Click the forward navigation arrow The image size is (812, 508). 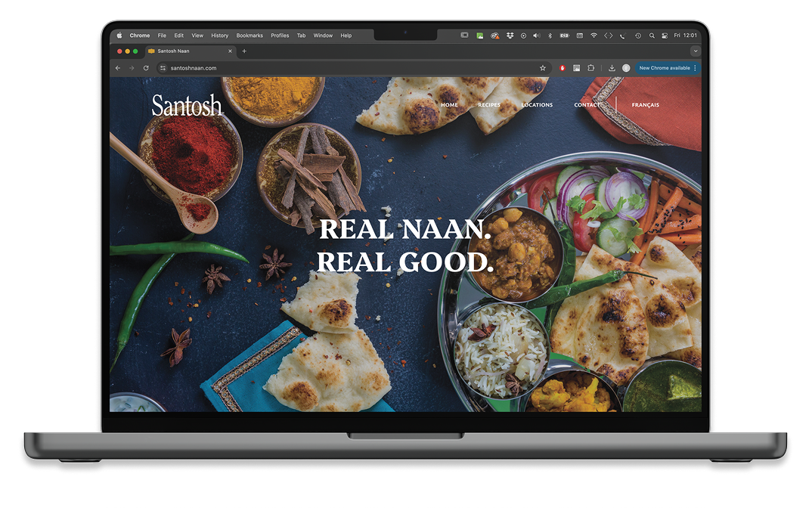[132, 68]
